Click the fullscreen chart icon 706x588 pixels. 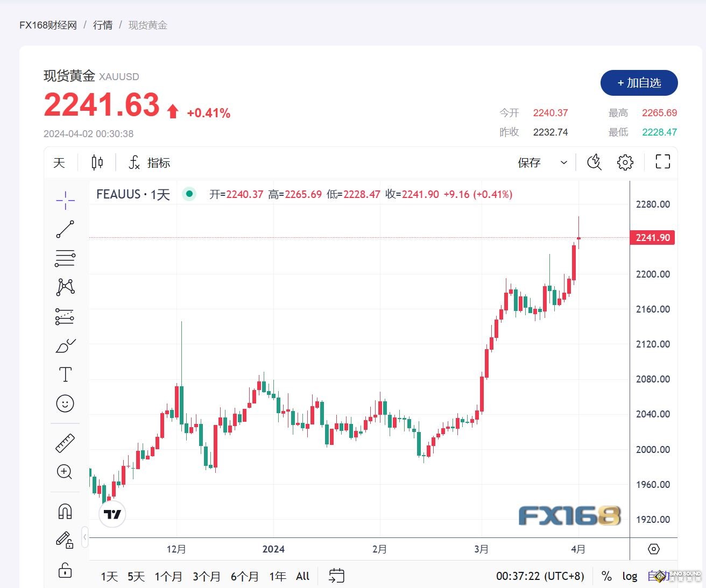(662, 162)
